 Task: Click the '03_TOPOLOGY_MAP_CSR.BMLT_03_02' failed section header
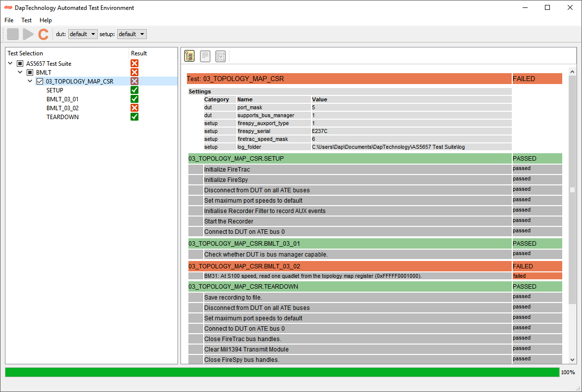pyautogui.click(x=350, y=266)
